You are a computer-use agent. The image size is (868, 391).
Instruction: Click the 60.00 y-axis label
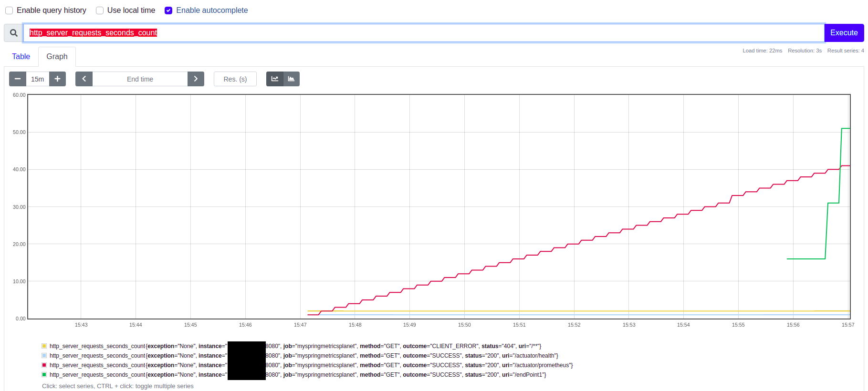19,95
